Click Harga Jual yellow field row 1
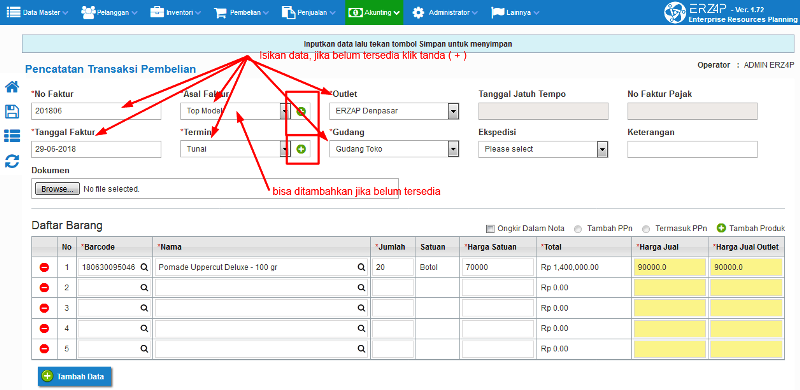 click(670, 267)
